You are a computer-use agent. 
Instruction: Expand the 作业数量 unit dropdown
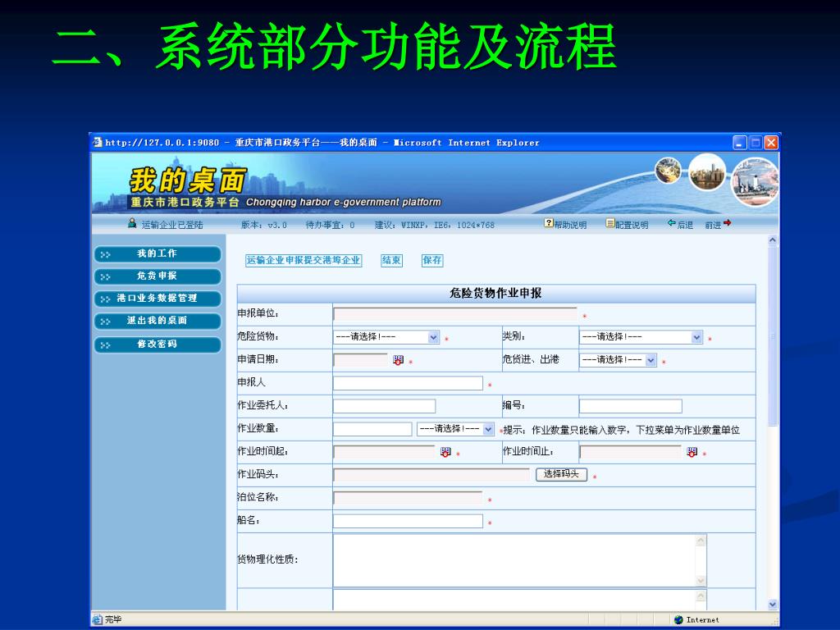(x=488, y=429)
